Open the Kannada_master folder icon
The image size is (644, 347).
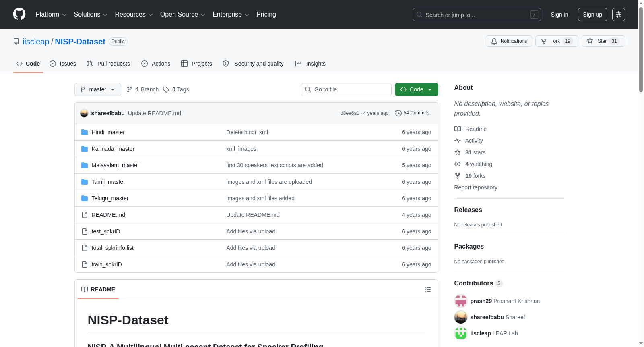[x=85, y=149]
